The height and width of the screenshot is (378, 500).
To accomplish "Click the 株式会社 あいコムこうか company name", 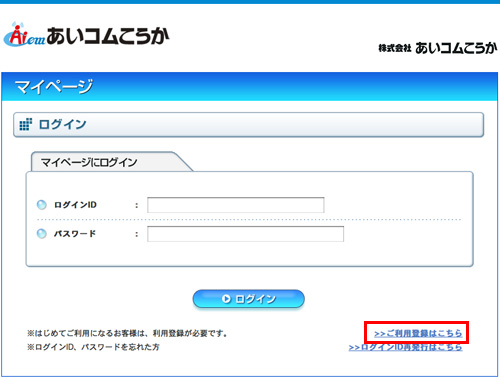I will point(438,48).
